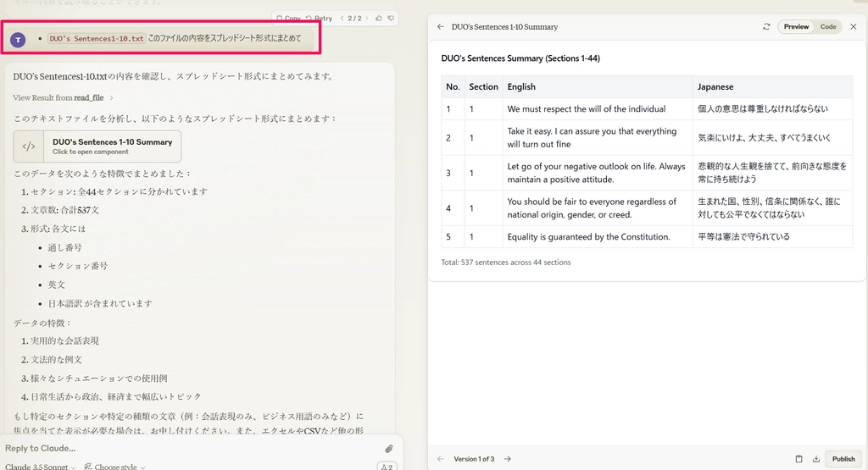Click 'Total: 537 sentences across 44 sections' text
Screen dimensions: 868x470
coord(506,263)
